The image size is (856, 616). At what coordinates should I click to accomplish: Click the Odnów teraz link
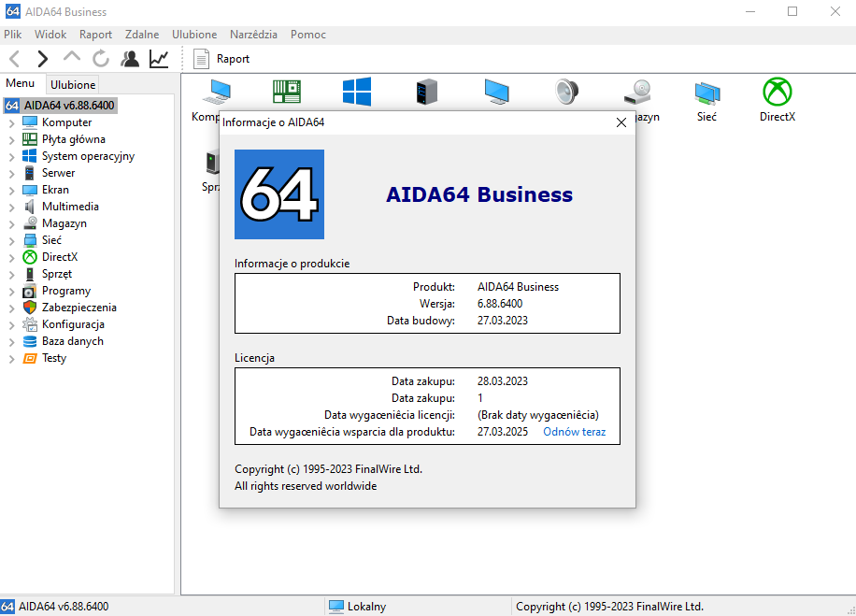(x=575, y=432)
